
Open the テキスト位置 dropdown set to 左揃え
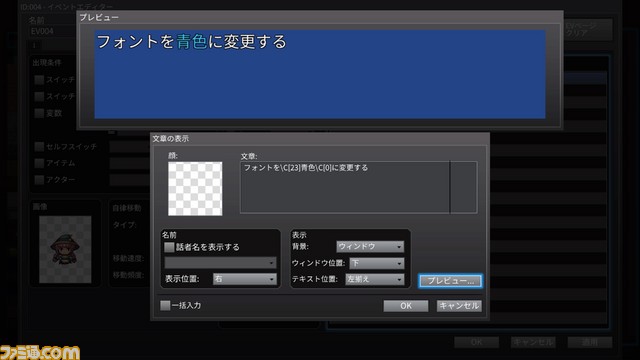coord(374,279)
